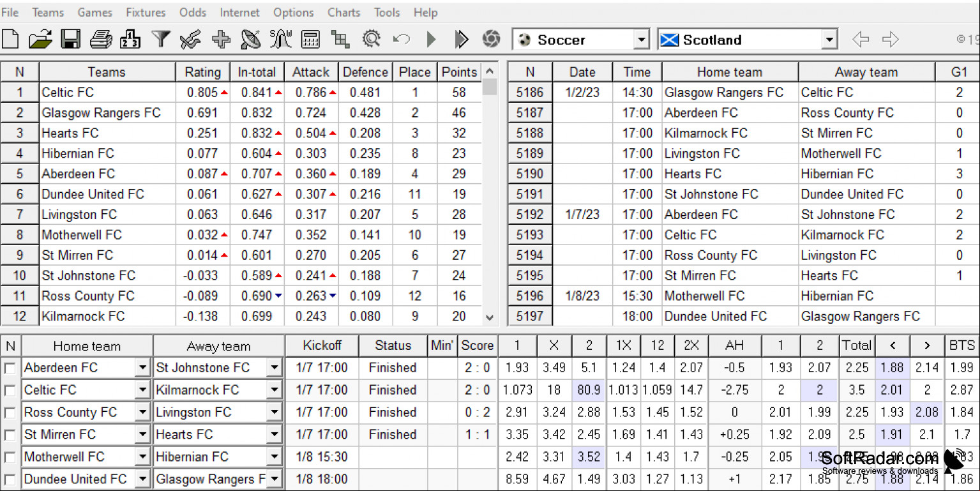This screenshot has height=491, width=980.
Task: Click the single play arrow icon
Action: tap(432, 40)
